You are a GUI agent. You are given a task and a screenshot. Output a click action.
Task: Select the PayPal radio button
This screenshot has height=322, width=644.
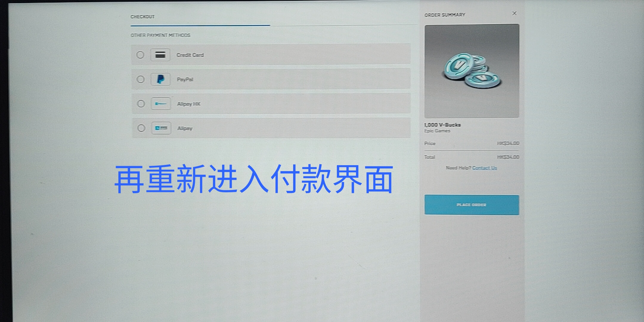140,79
